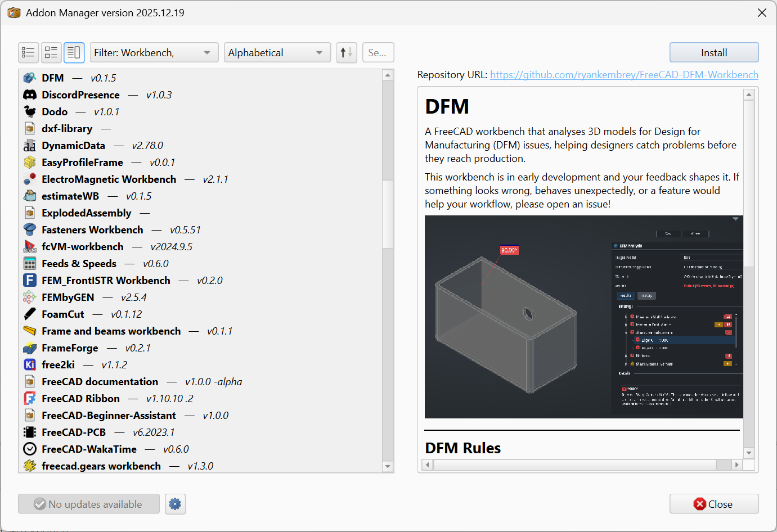Select the Dodo bird icon
This screenshot has width=777, height=532.
tap(30, 111)
